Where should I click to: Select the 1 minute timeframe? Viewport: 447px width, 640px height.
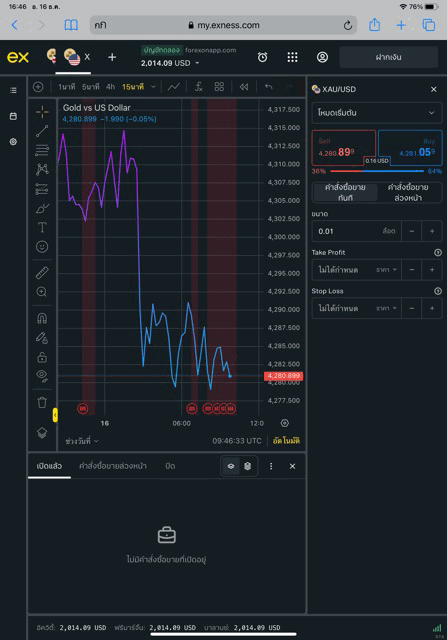click(66, 87)
